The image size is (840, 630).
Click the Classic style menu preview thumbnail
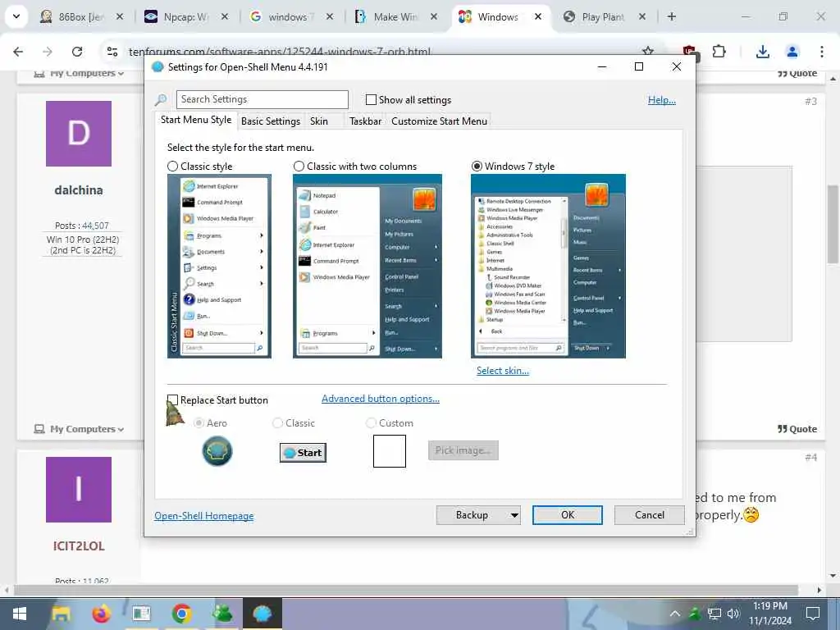[x=219, y=267]
